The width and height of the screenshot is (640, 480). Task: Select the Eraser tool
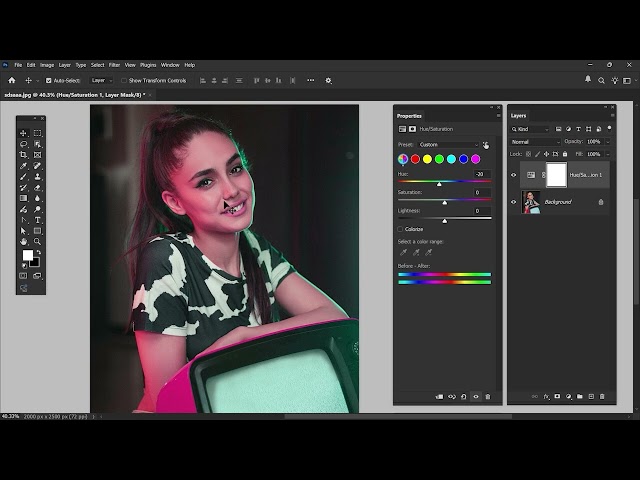point(38,187)
